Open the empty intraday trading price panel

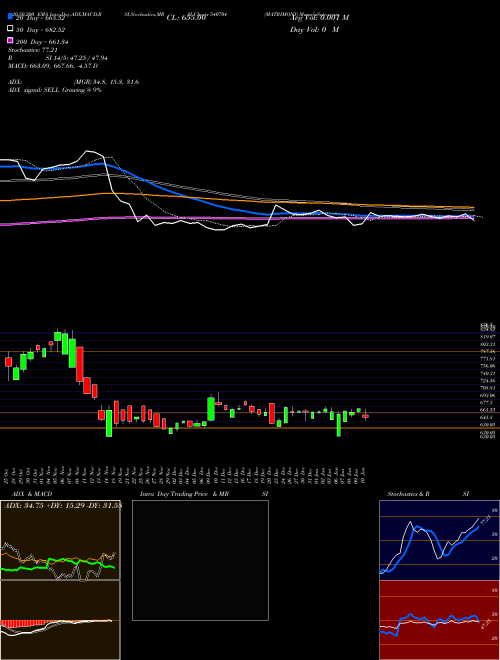coord(200,560)
